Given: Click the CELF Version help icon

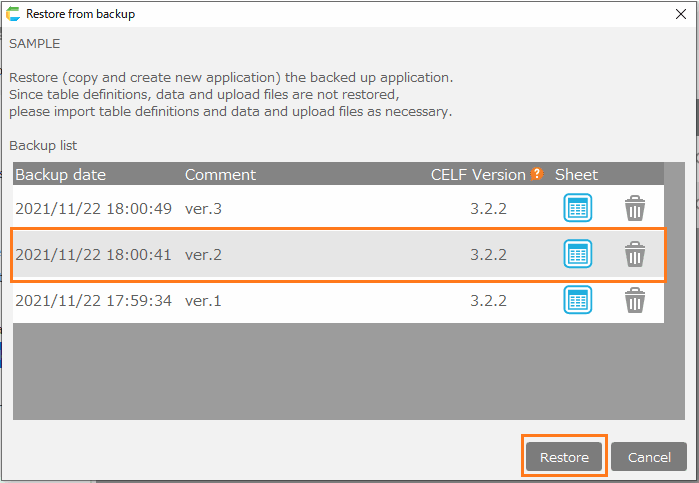Looking at the screenshot, I should (x=537, y=174).
